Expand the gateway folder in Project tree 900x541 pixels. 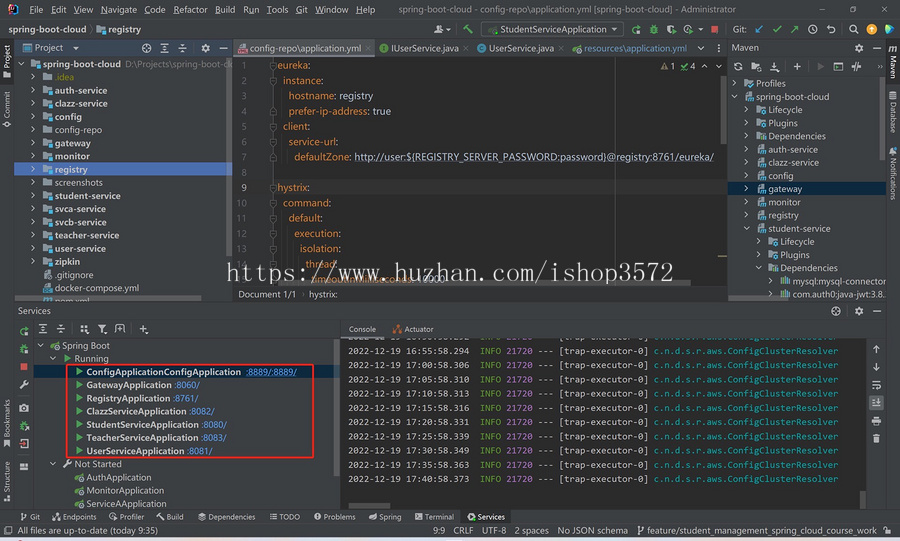[x=33, y=143]
